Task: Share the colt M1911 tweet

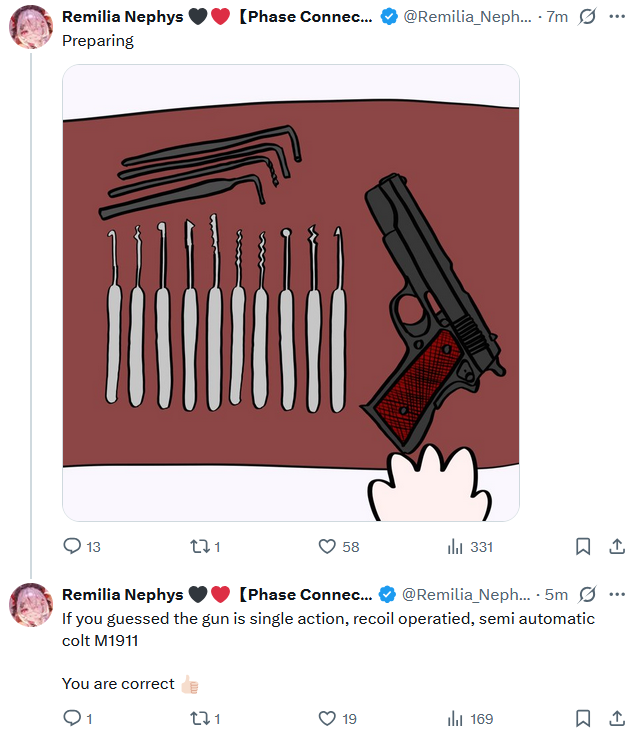Action: (617, 718)
